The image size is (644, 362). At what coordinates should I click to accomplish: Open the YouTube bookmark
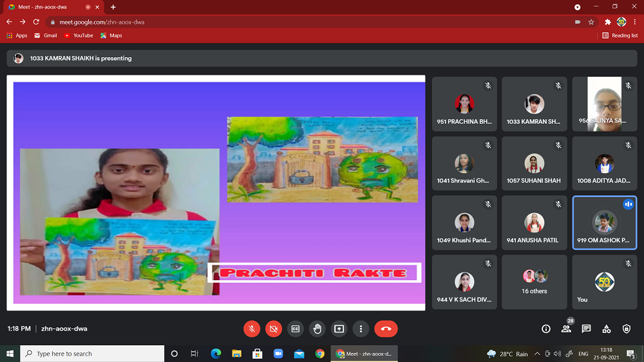pos(79,35)
